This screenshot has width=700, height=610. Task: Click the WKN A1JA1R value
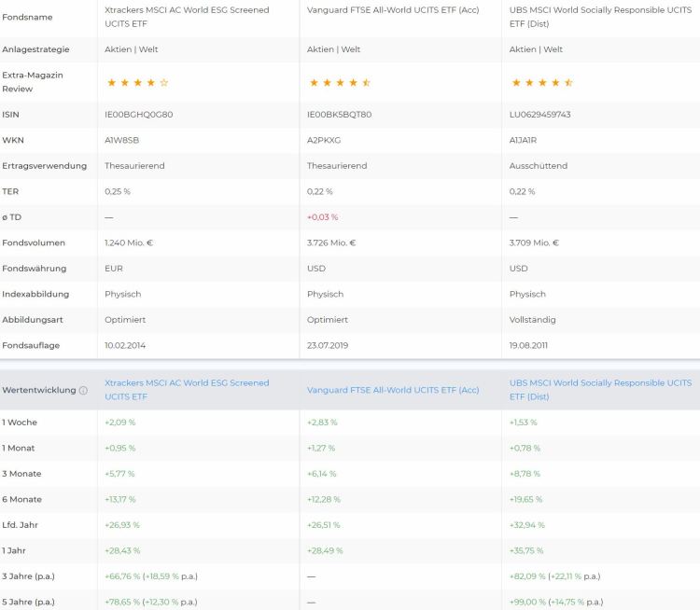click(525, 140)
